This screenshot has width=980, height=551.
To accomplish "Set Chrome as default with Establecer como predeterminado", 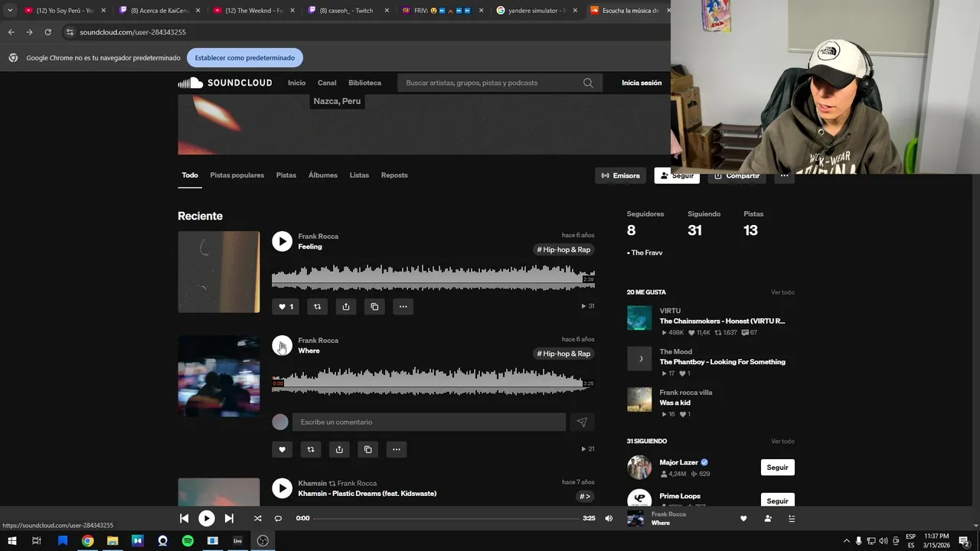I will [244, 57].
